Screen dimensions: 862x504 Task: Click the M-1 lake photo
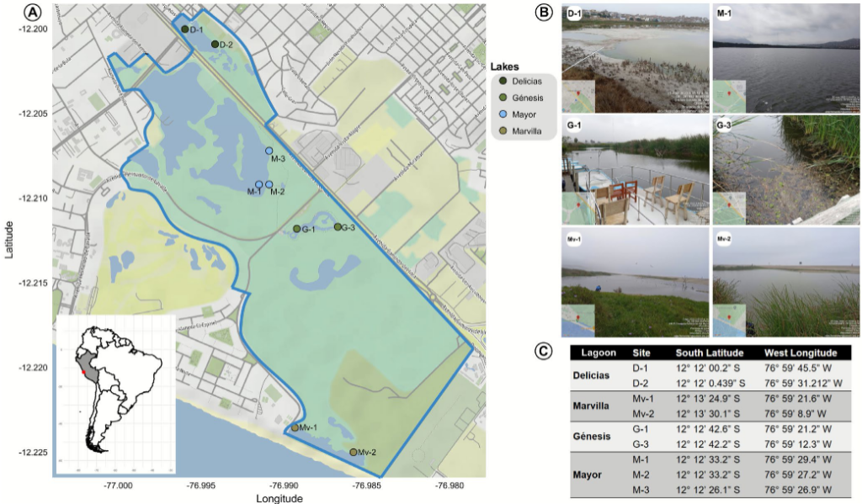click(x=786, y=58)
